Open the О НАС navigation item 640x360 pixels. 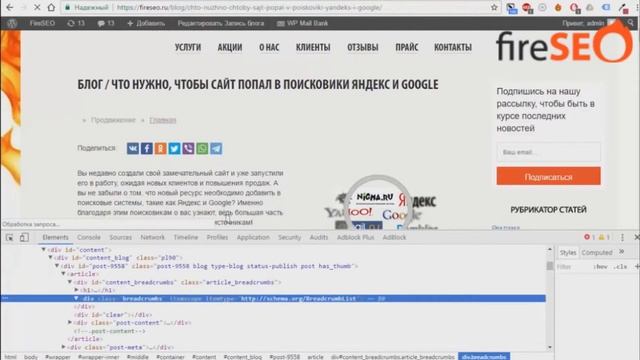tap(269, 47)
